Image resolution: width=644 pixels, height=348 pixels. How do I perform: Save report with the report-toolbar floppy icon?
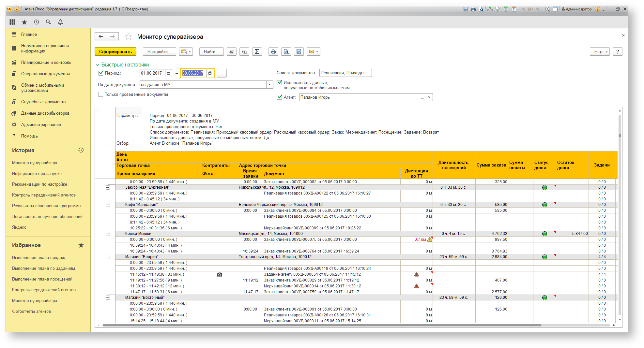tap(299, 51)
